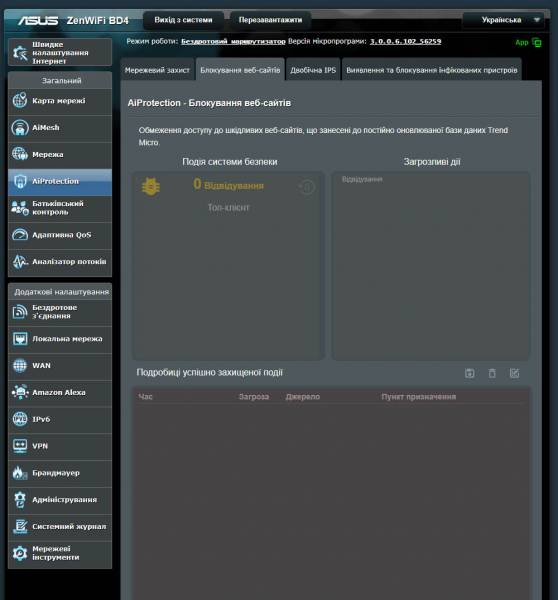Delete event log using trash icon

pyautogui.click(x=492, y=373)
